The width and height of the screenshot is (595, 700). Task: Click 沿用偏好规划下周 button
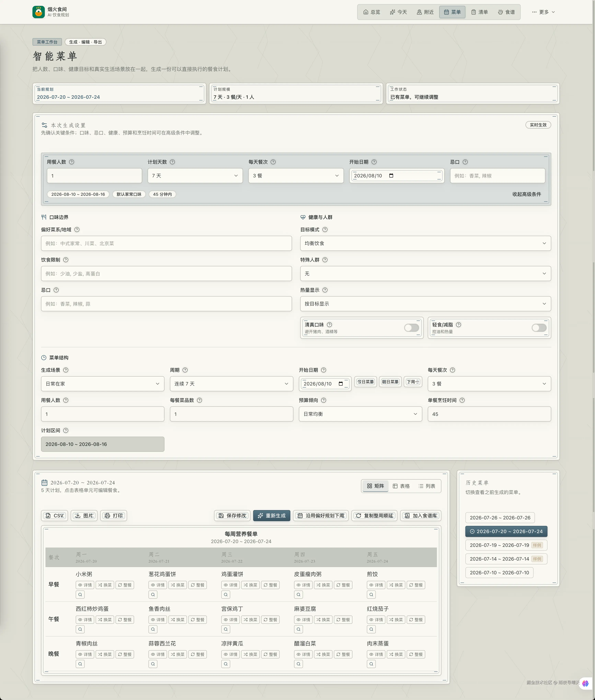click(x=321, y=516)
